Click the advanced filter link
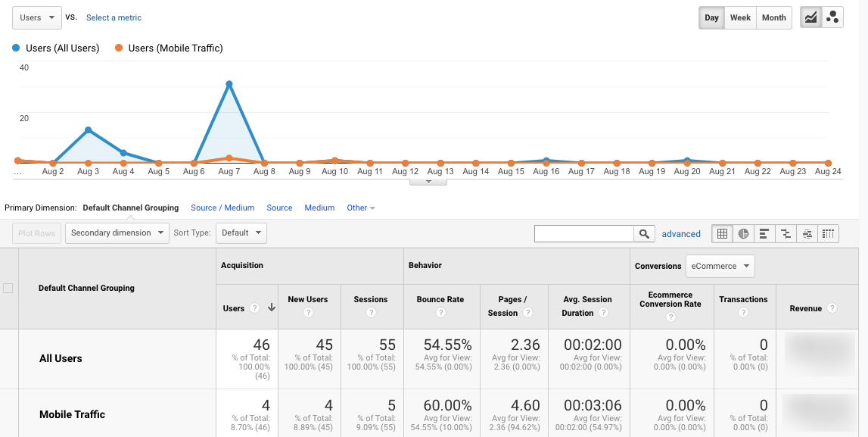 pos(681,233)
